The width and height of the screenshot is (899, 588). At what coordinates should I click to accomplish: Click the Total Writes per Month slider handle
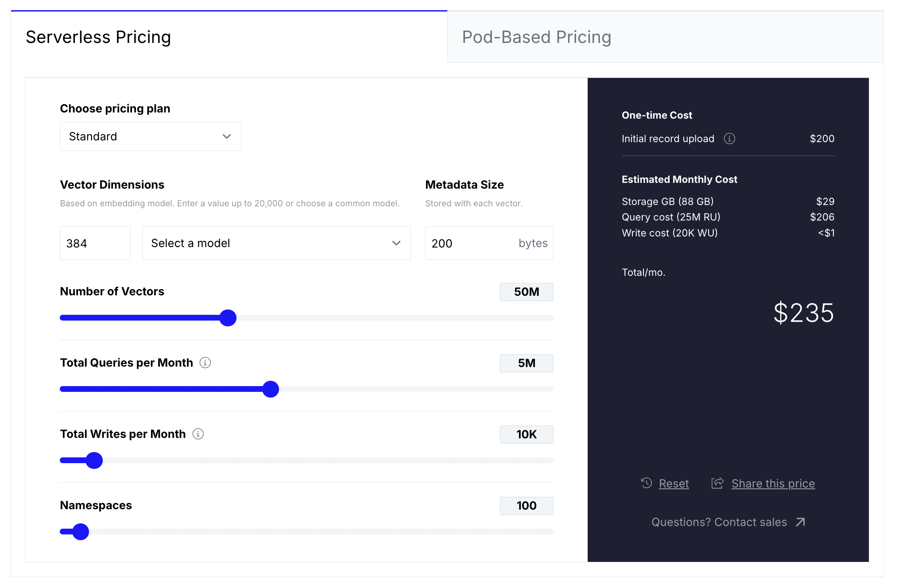(94, 460)
